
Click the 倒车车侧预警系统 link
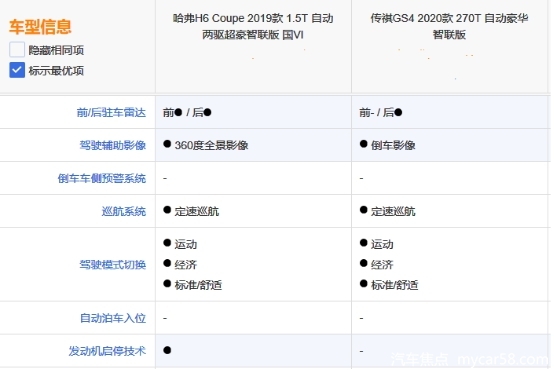(x=102, y=178)
